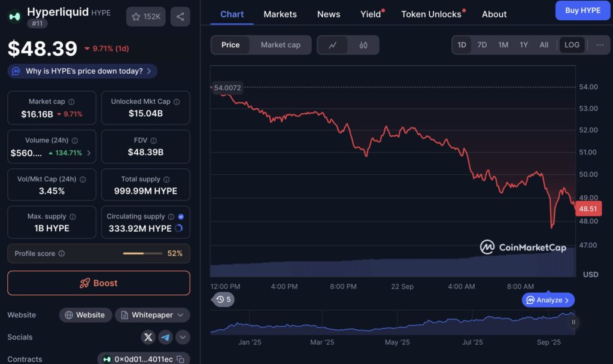
Task: Click the $16.16B market cap value
Action: click(37, 114)
